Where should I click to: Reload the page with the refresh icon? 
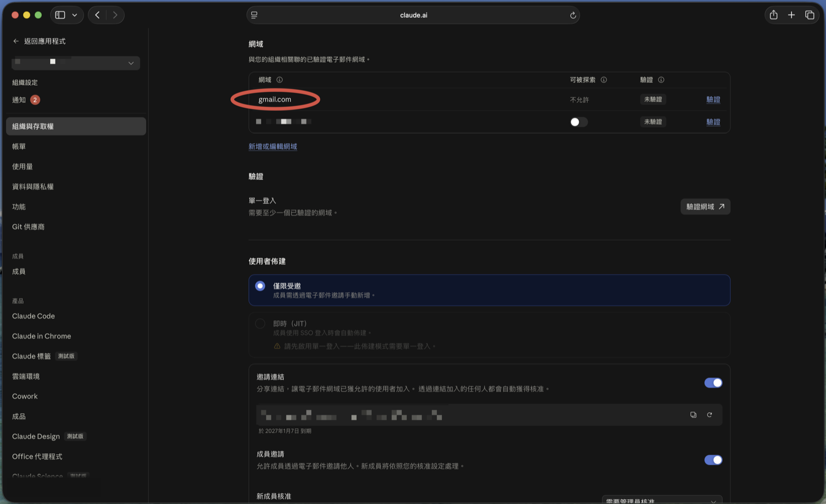coord(573,15)
